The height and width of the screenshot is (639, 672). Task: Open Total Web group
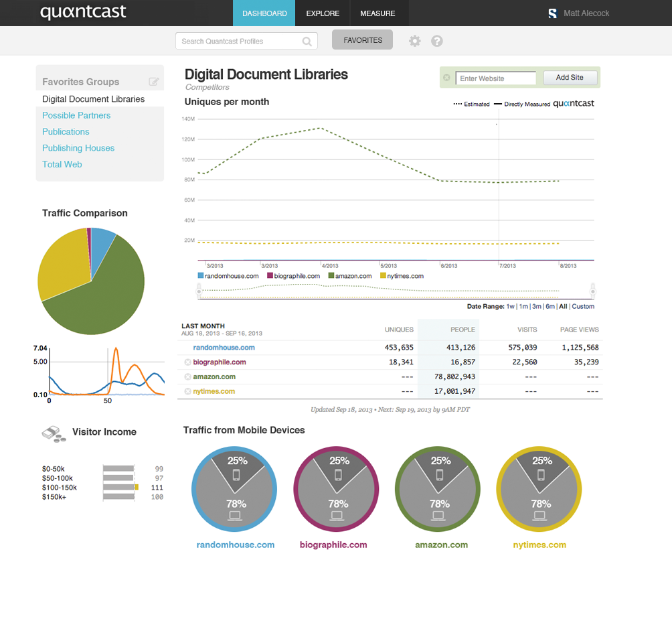[62, 164]
